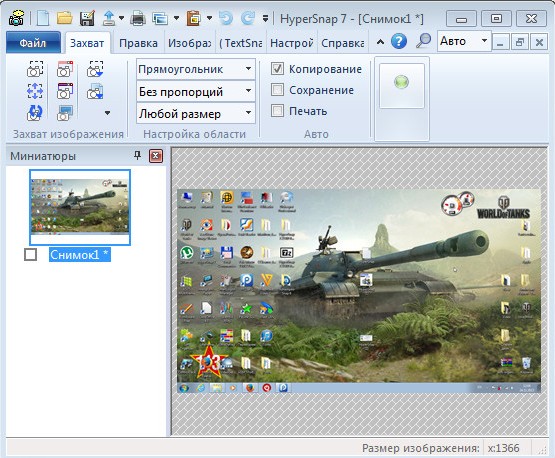Viewport: 555px width, 458px height.
Task: Pin the Миниатюры panel
Action: click(137, 156)
